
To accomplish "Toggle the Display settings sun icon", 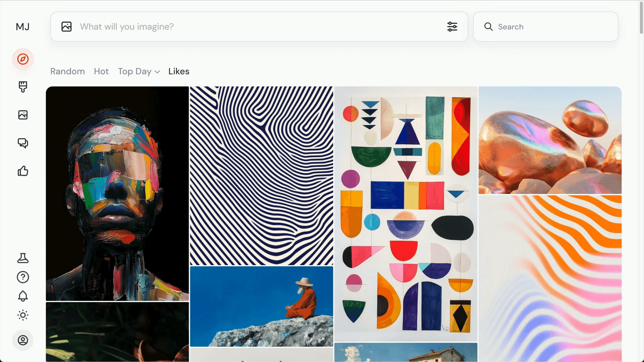I will [22, 315].
